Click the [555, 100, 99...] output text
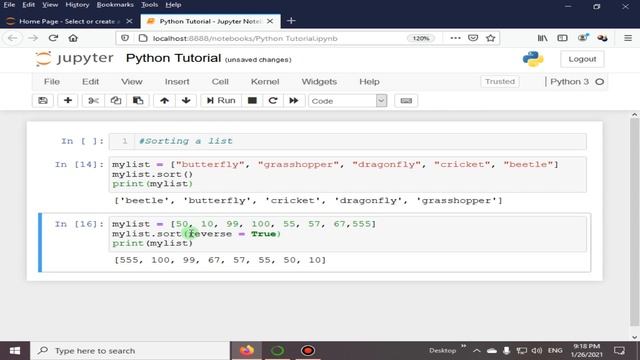This screenshot has width=640, height=360. [220, 260]
